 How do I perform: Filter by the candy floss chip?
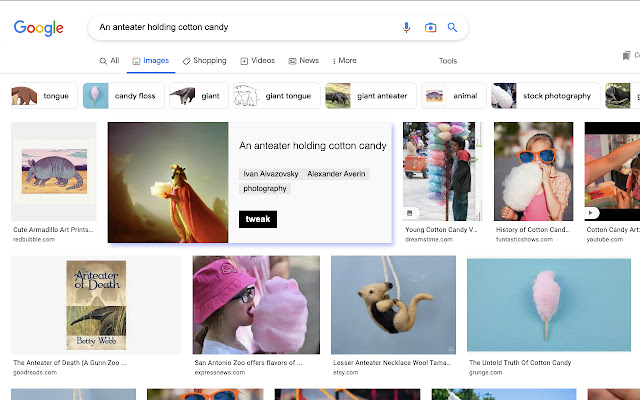point(124,96)
